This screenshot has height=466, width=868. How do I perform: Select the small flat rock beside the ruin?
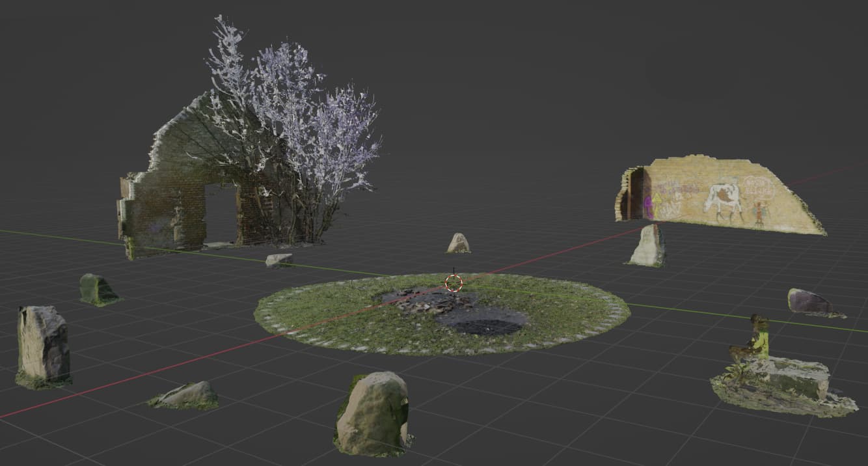click(x=279, y=260)
